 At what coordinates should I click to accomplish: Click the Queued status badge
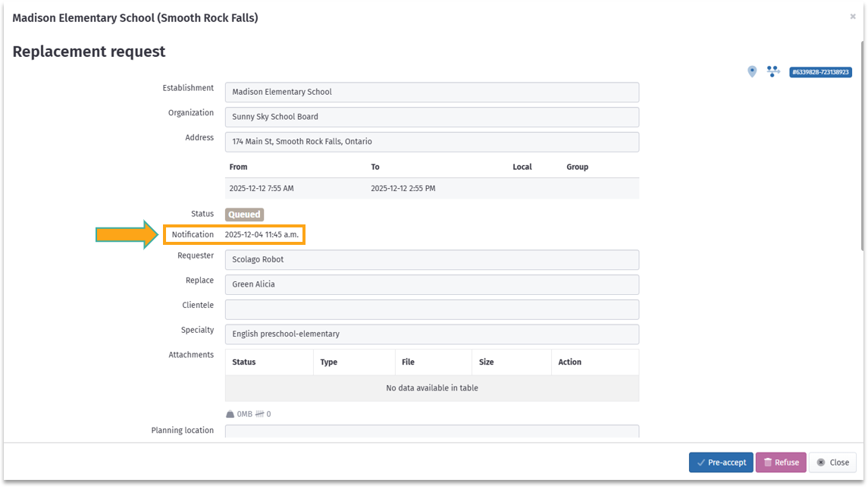[244, 215]
